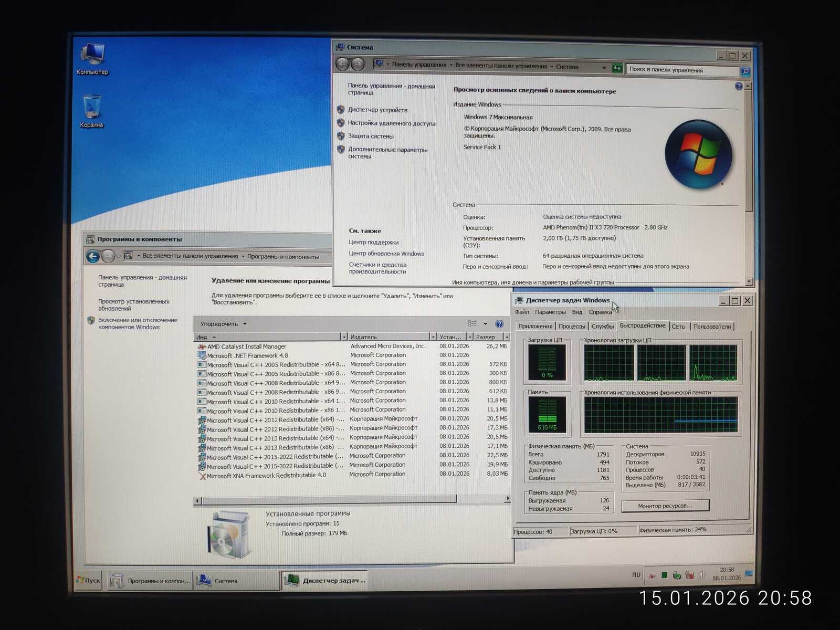The height and width of the screenshot is (630, 840).
Task: Click the Task Manager tray icon
Action: (x=665, y=575)
